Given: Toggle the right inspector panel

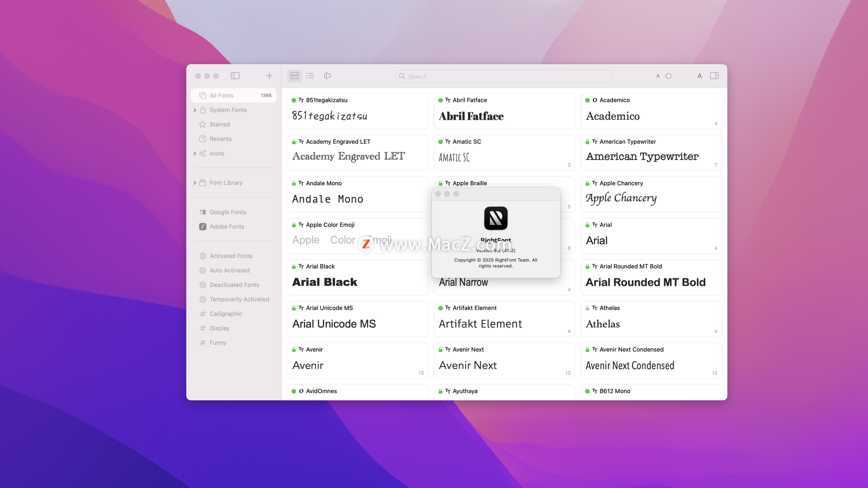Looking at the screenshot, I should [x=714, y=76].
